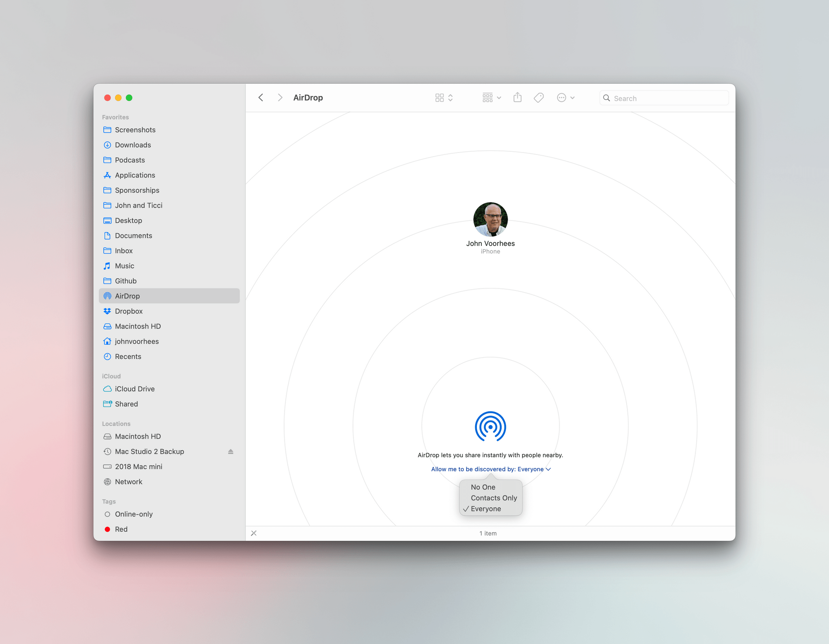Select the Sponsorships folder
Image resolution: width=829 pixels, height=644 pixels.
click(169, 190)
